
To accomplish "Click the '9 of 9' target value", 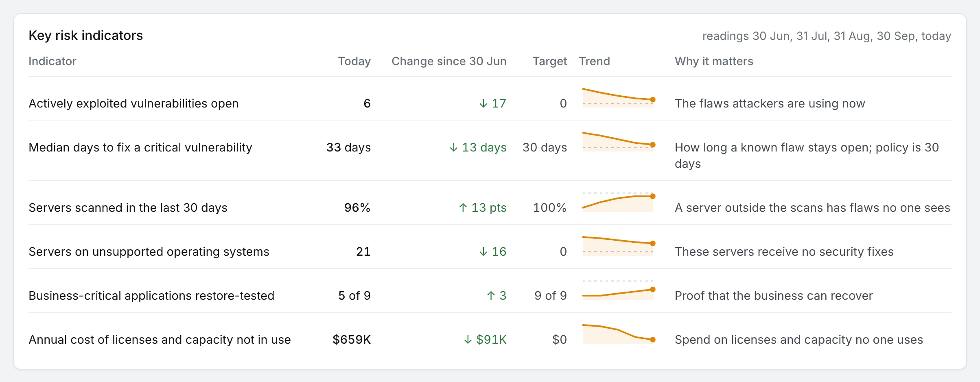I will [x=551, y=296].
